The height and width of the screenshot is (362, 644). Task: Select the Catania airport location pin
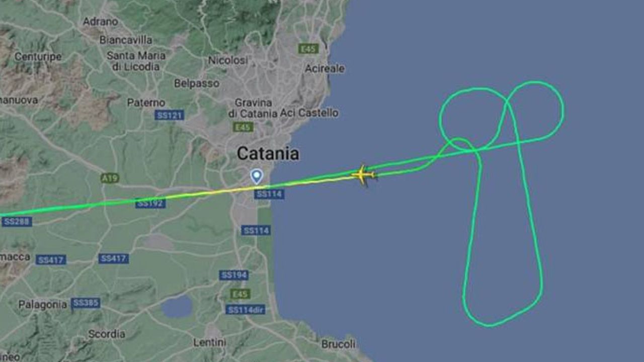click(x=257, y=176)
